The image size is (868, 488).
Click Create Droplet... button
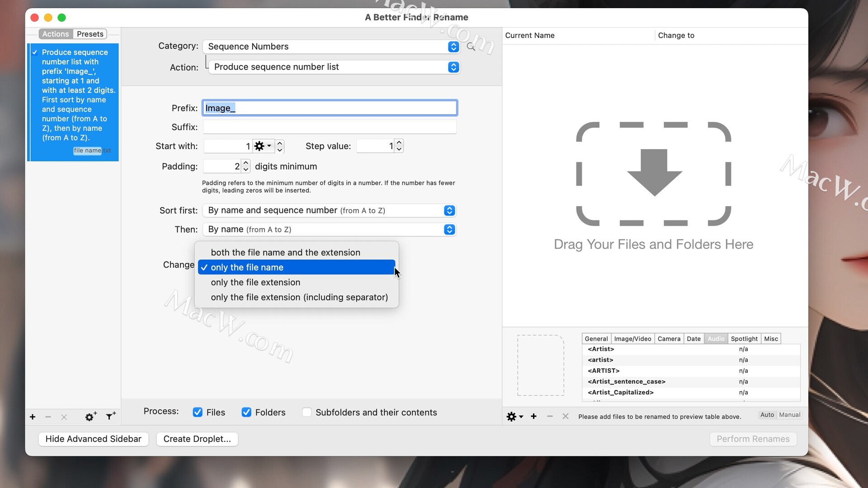click(197, 439)
